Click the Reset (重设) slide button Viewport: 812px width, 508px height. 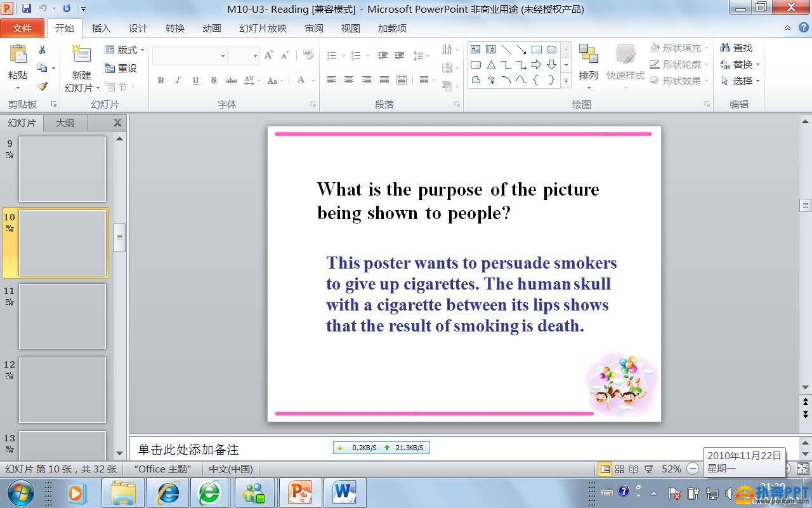coord(121,68)
